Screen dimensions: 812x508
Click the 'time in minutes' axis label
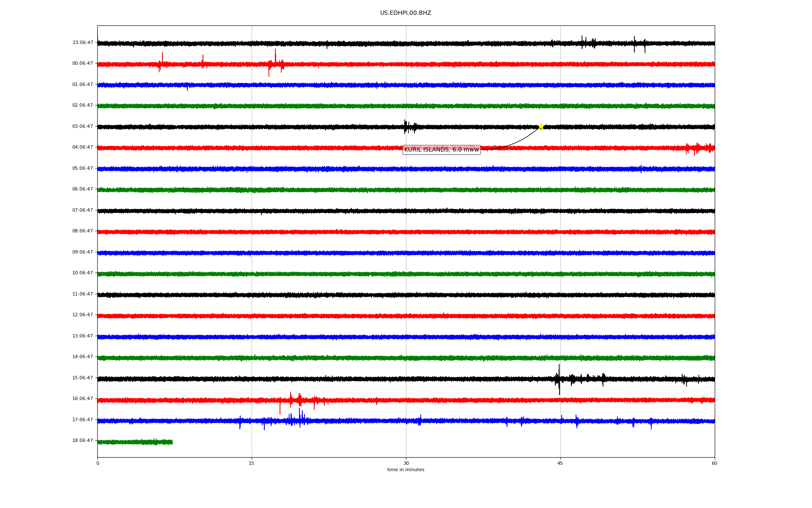406,470
